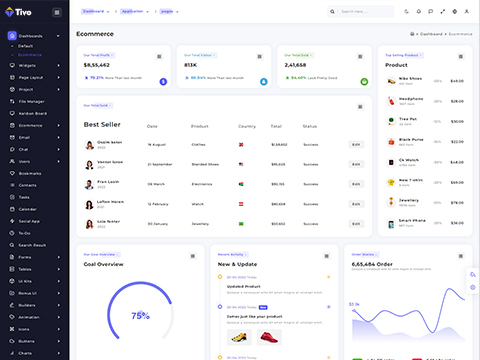
Task: Follow the Dashboard breadcrumb link
Action: point(431,34)
